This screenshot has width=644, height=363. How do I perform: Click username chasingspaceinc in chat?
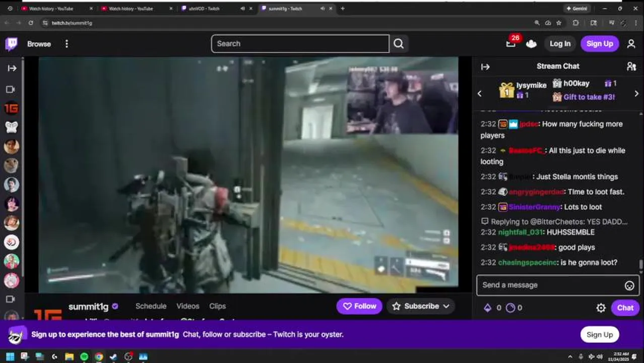click(528, 262)
